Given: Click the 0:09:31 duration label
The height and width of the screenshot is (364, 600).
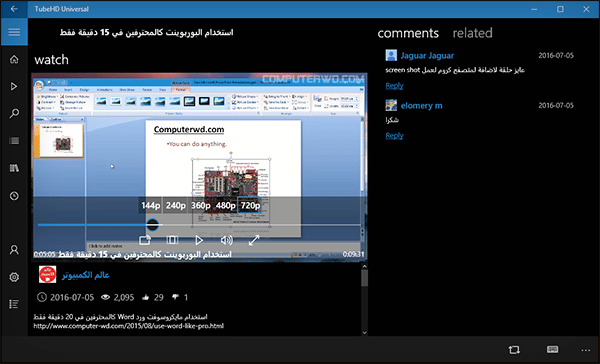Looking at the screenshot, I should click(353, 254).
